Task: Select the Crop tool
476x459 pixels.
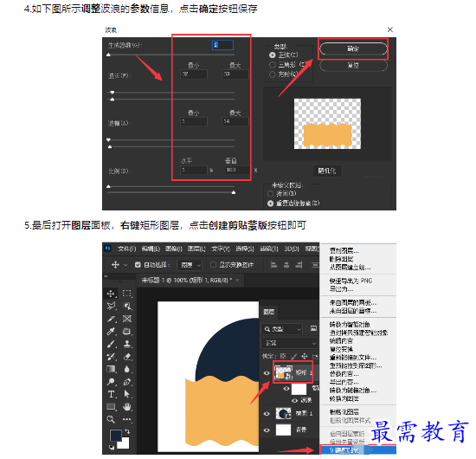Action: (111, 319)
